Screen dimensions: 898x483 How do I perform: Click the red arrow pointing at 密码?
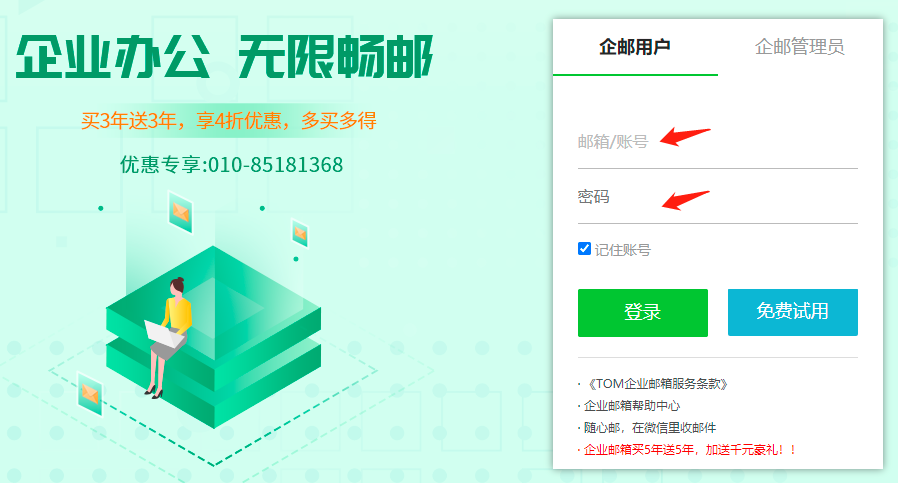[686, 199]
